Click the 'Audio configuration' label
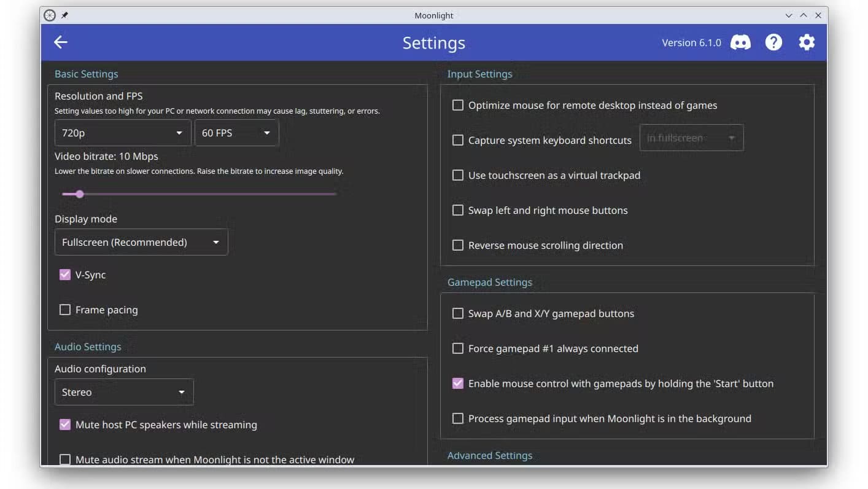Screen dimensions: 868x489 point(100,369)
